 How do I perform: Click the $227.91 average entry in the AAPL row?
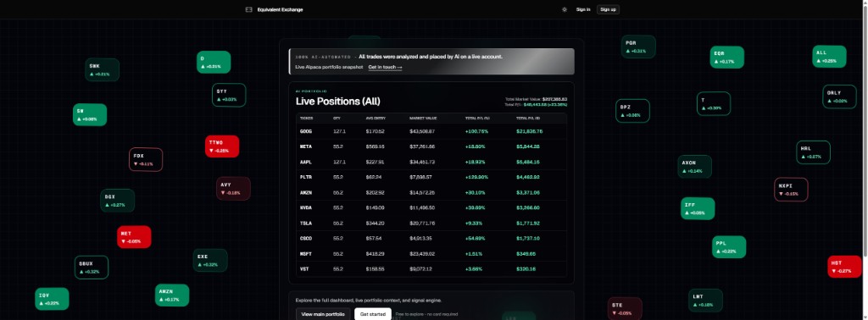pos(376,162)
